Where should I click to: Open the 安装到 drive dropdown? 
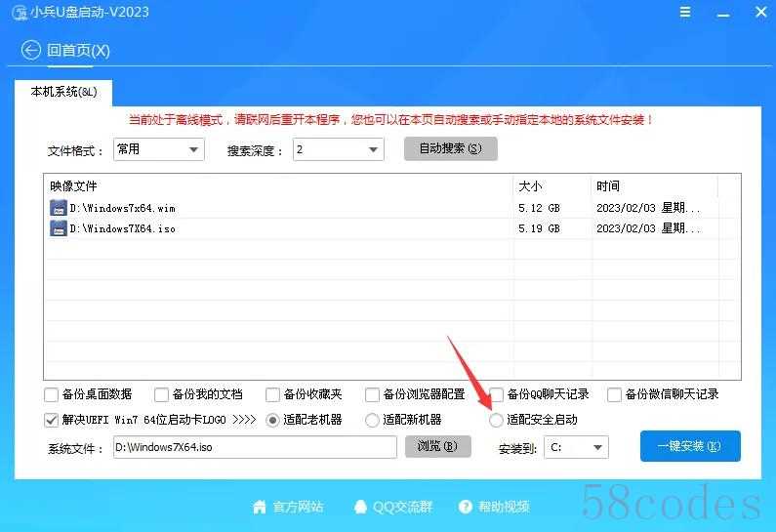point(576,447)
